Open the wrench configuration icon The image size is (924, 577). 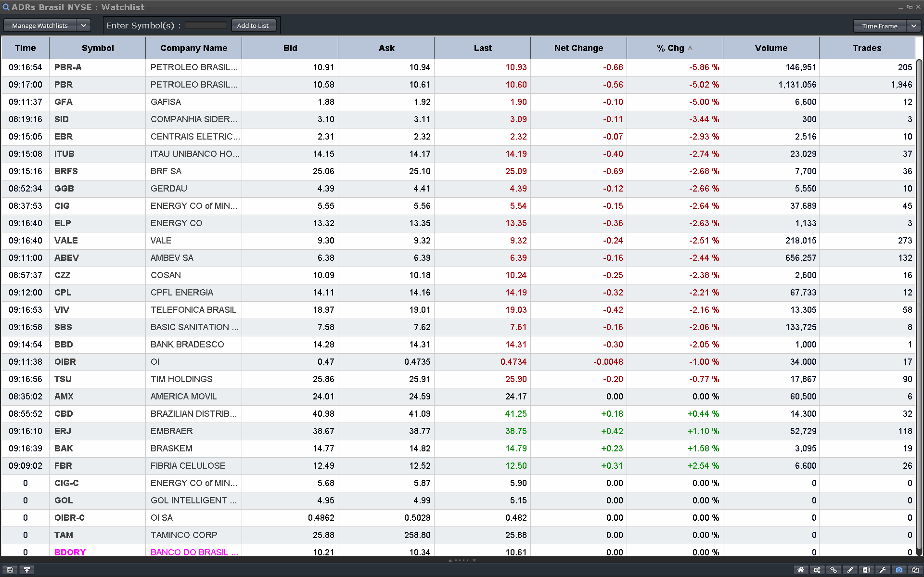coord(883,570)
